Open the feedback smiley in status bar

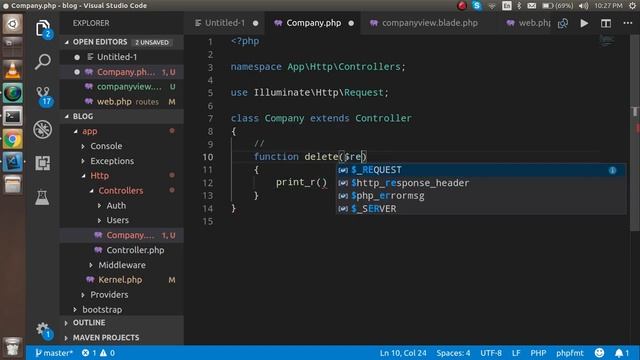[599, 353]
